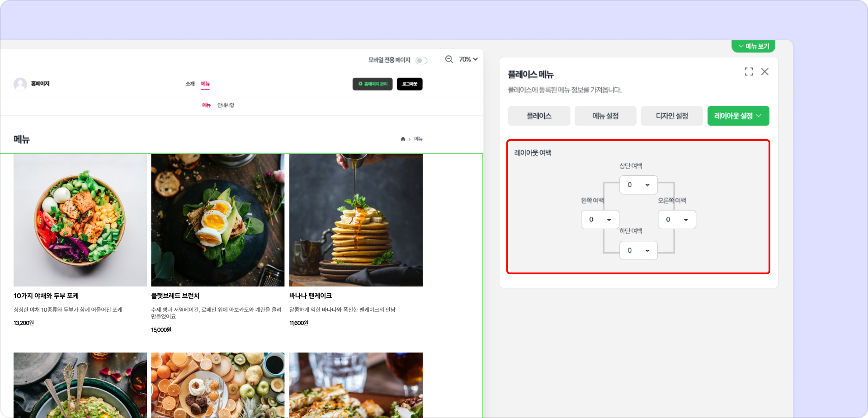Click the breadcrumb home icon
Screen dimensions: 868x418
coord(403,139)
